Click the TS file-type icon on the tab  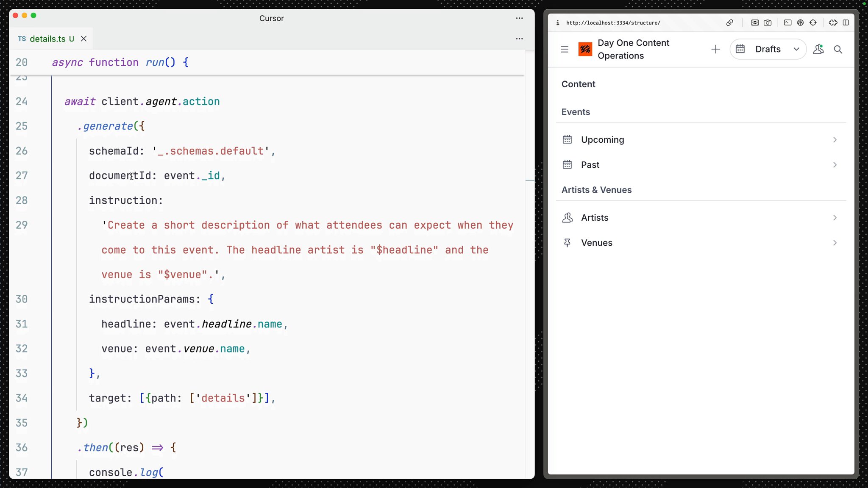[x=22, y=39]
